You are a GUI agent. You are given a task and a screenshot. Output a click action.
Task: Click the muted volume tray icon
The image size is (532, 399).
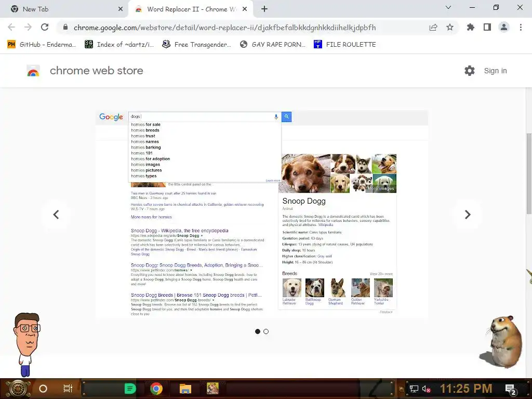[426, 389]
